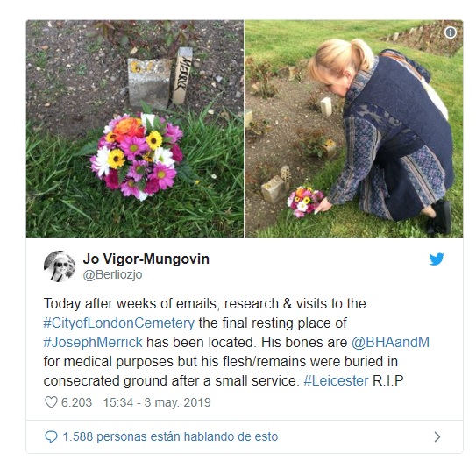Open the photo of woman kneeling at grave
Image resolution: width=476 pixels, height=468 pixels.
click(354, 129)
